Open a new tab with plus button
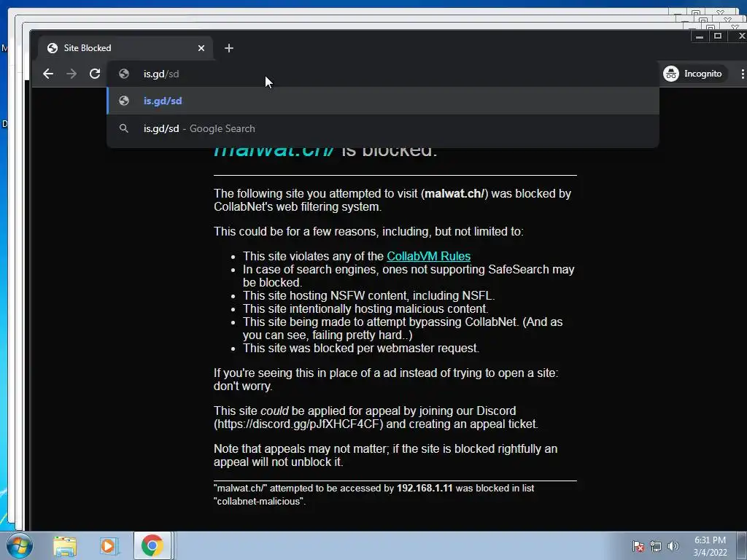 click(228, 48)
